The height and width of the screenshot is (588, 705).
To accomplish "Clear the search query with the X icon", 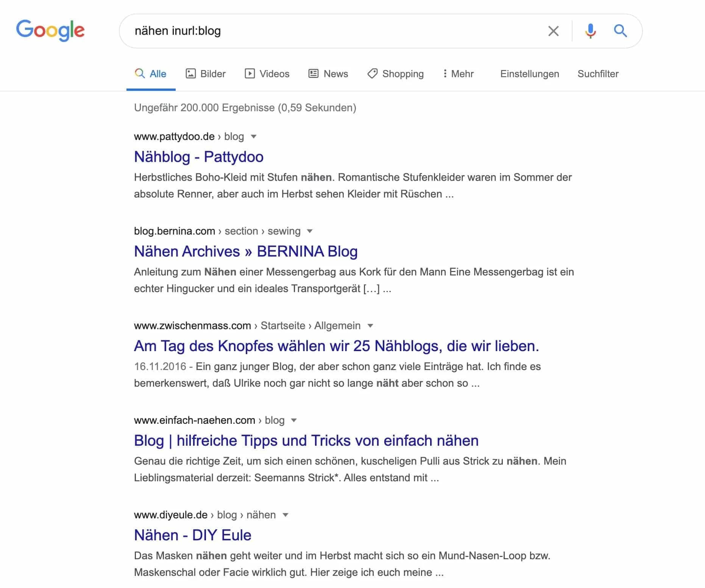I will (x=554, y=31).
